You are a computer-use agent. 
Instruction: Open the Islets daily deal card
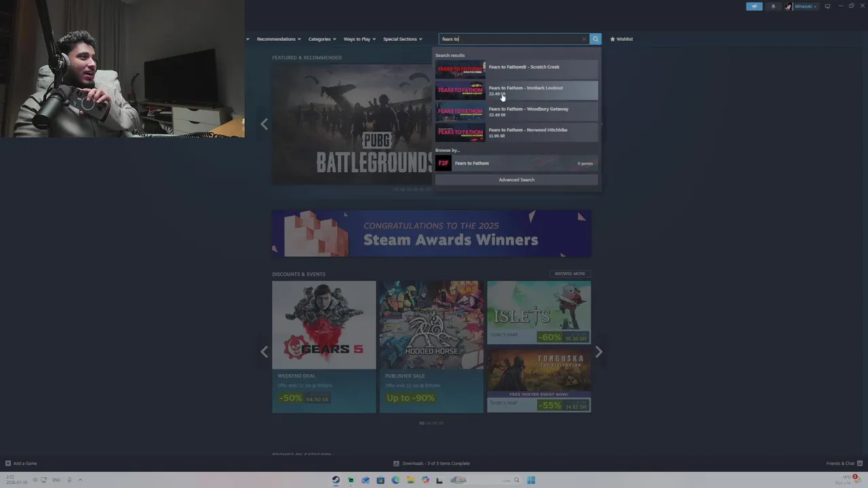click(x=538, y=312)
